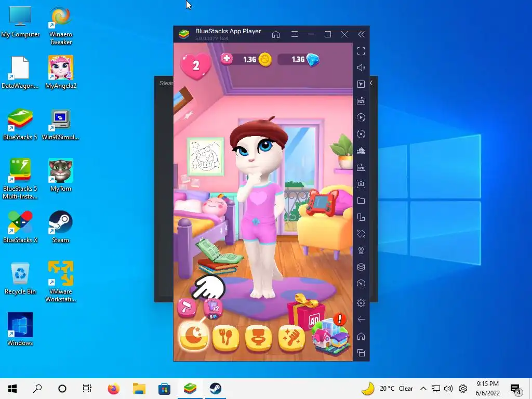Viewport: 532px width, 399px height.
Task: Open BlueStacks 5 Multi-Instance shortcut
Action: pos(20,179)
